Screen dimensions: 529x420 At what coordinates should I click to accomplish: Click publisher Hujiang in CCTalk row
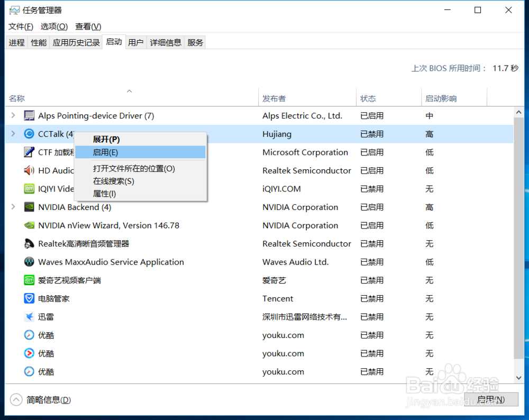[277, 134]
